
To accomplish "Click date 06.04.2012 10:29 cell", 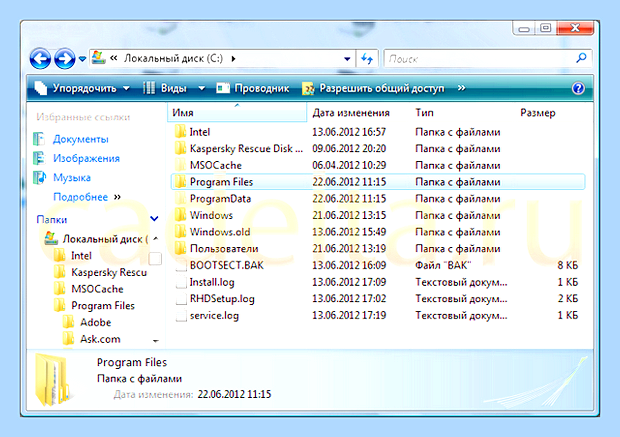I will coord(349,165).
